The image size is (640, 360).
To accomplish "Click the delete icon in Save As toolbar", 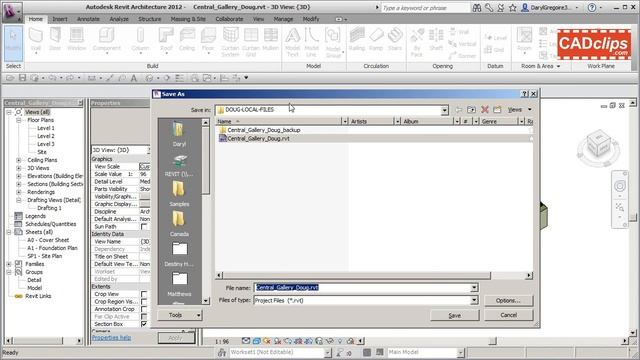I will 484,109.
